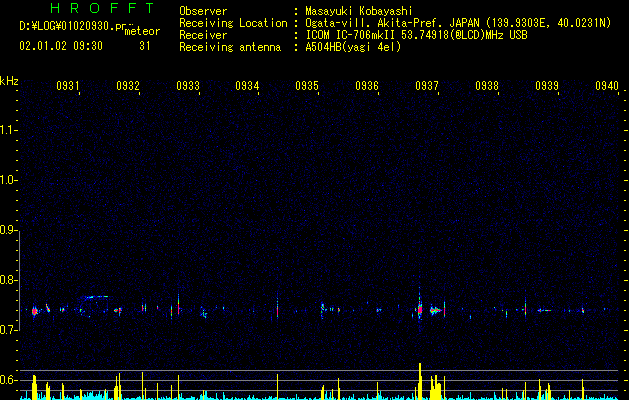Click the location text Ogata-vill. Akita-Pref. JAPAN
This screenshot has height=400, width=629.
click(392, 23)
